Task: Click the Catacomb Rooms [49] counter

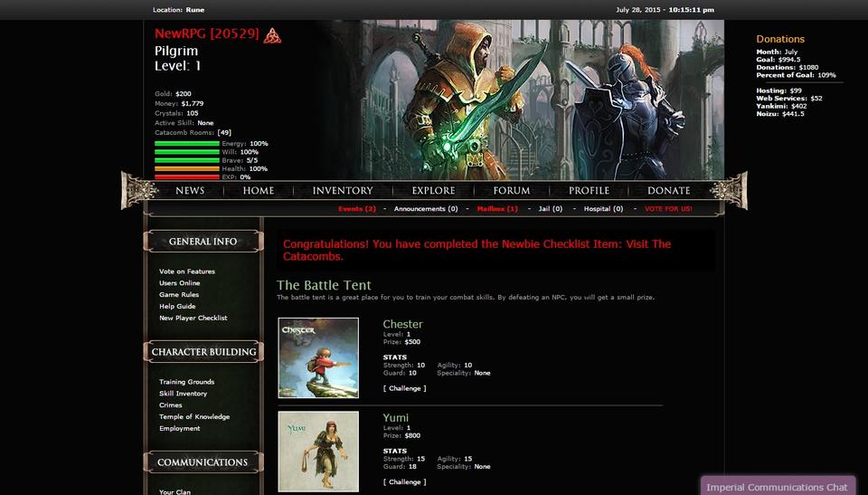Action: pyautogui.click(x=193, y=133)
